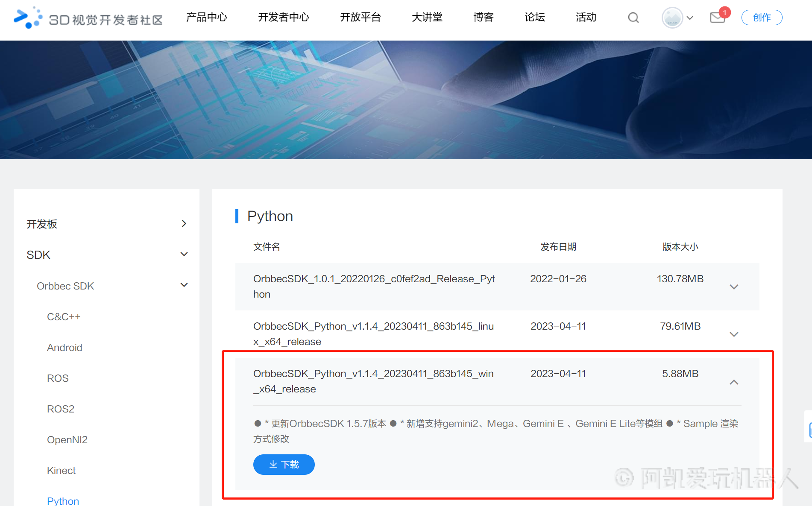812x506 pixels.
Task: Open the 开放平台 menu
Action: (361, 17)
